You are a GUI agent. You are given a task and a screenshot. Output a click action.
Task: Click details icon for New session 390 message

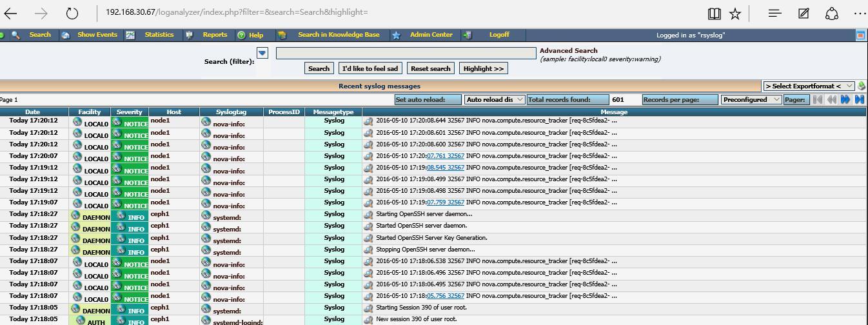[368, 319]
